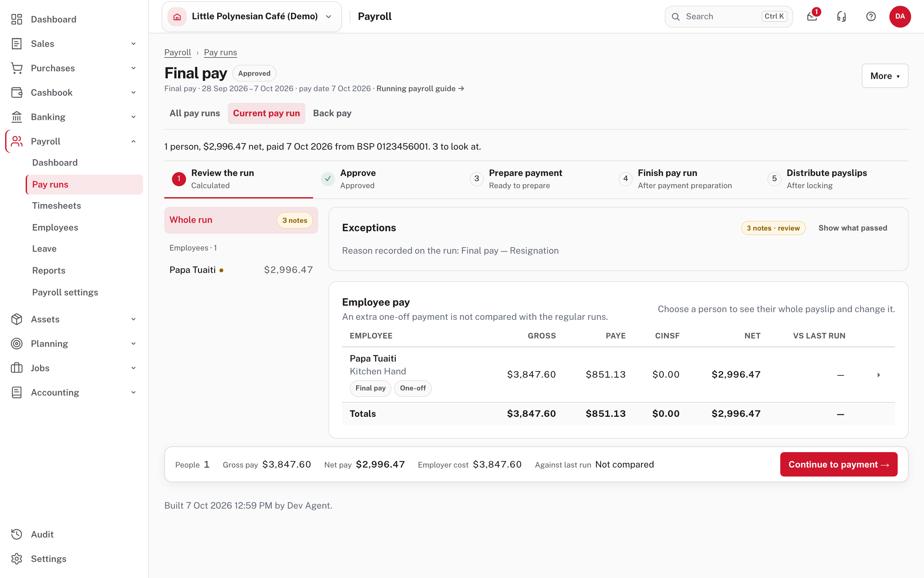Open Timesheets in Payroll submenu
The width and height of the screenshot is (924, 578).
click(84, 206)
